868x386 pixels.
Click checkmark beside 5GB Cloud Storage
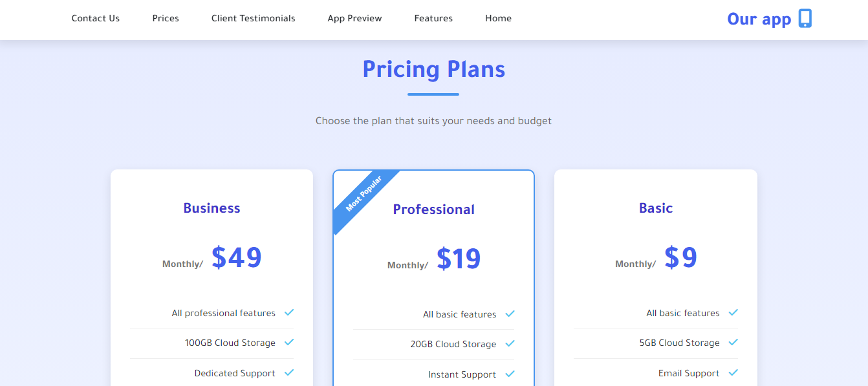click(733, 343)
